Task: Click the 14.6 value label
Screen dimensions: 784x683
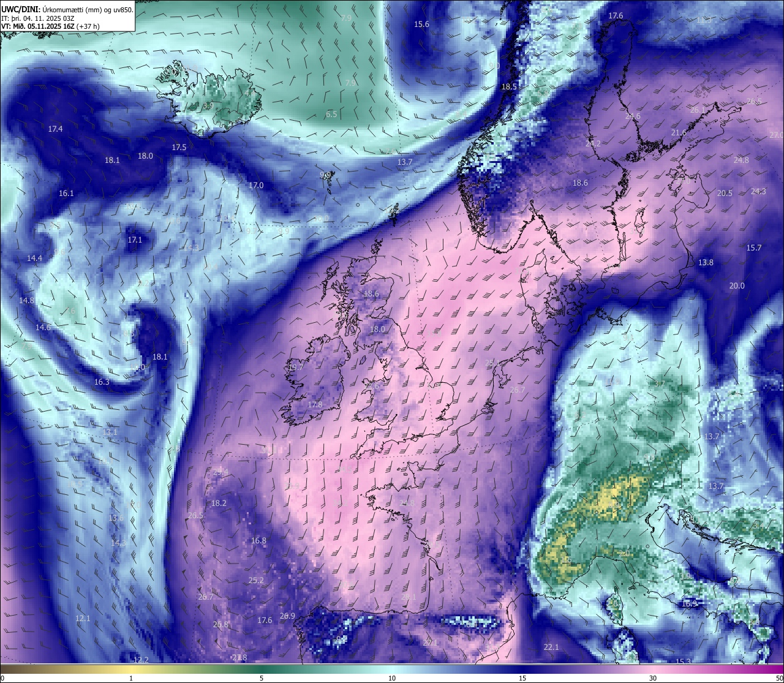Action: [x=43, y=327]
